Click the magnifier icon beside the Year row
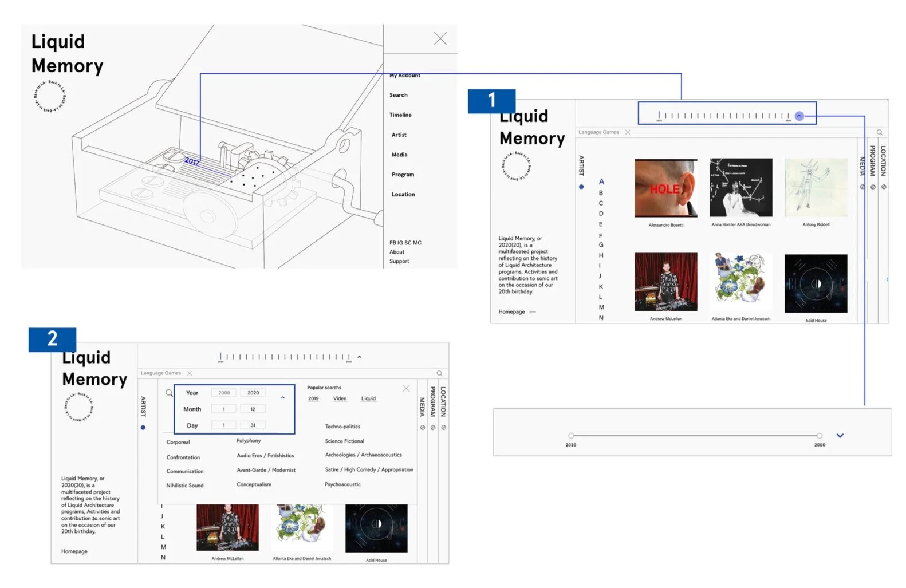906x588 pixels. click(x=169, y=393)
